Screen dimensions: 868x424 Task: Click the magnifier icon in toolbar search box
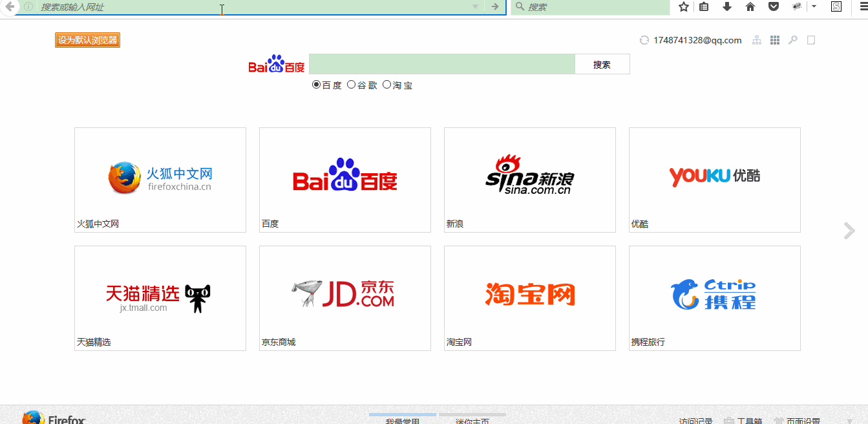[x=520, y=6]
